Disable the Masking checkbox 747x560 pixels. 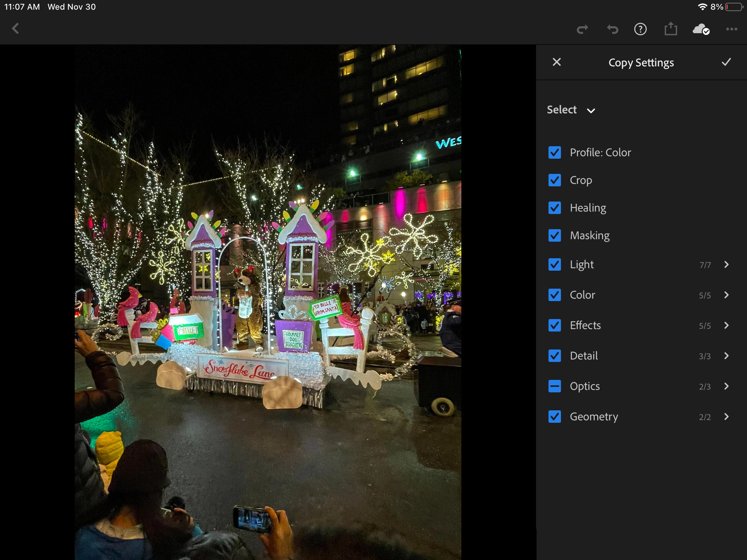pyautogui.click(x=555, y=235)
